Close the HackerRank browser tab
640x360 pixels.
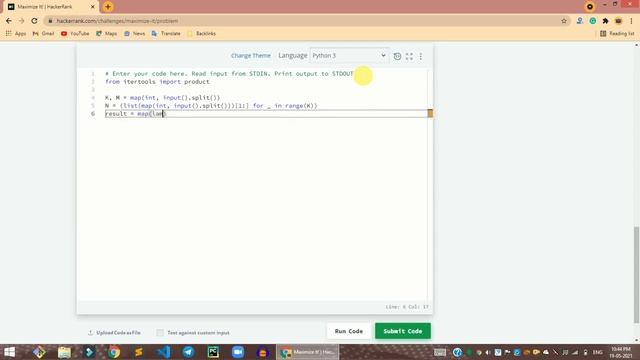click(x=93, y=7)
